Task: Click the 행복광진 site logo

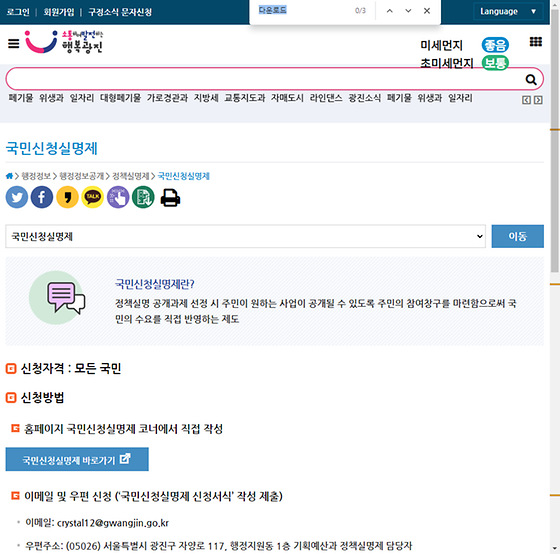Action: tap(64, 42)
